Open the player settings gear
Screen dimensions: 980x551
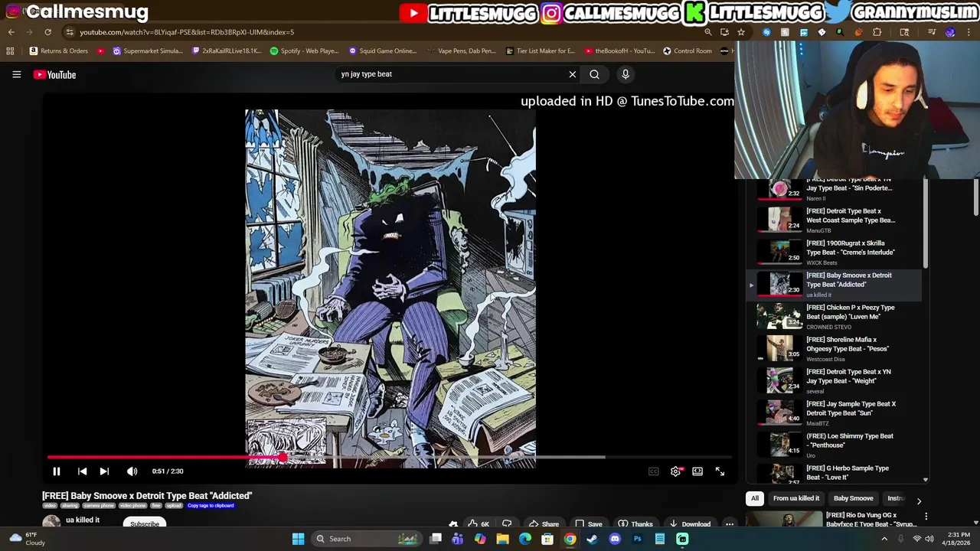pos(675,471)
